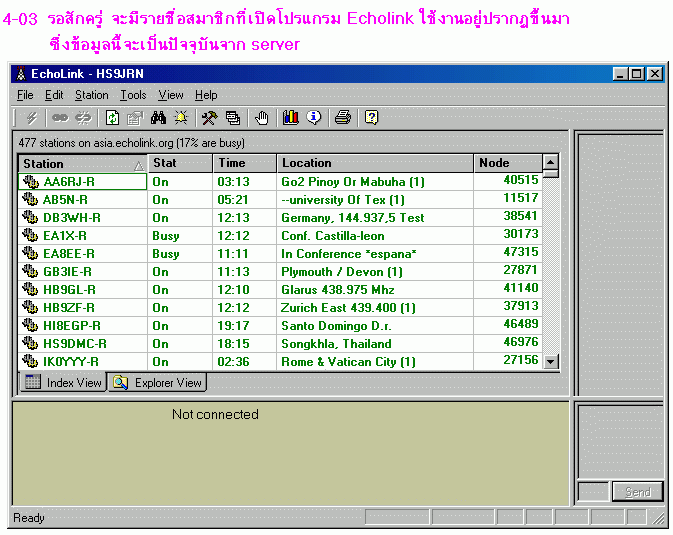Click the station list scroll up arrow
The height and width of the screenshot is (535, 673).
pos(550,162)
